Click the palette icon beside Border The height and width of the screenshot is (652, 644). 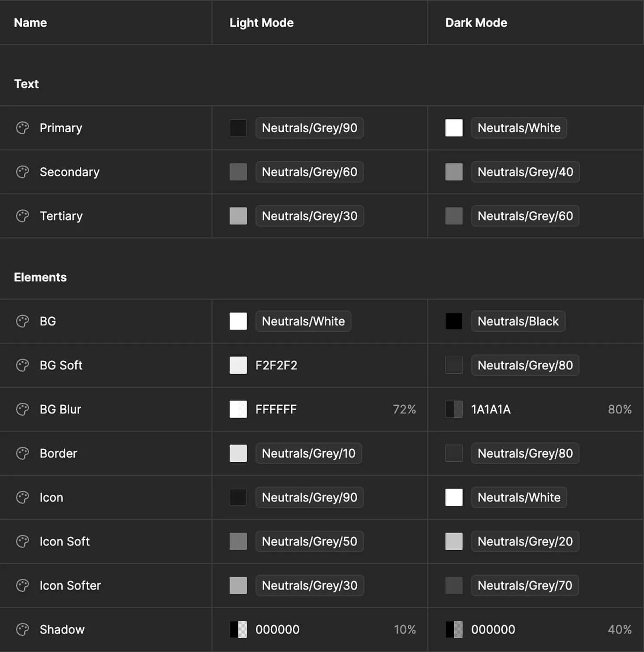pos(22,453)
